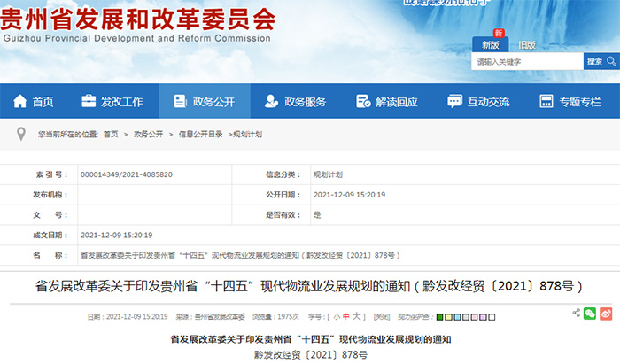
Task: Click the 文号 label
Action: click(x=50, y=215)
